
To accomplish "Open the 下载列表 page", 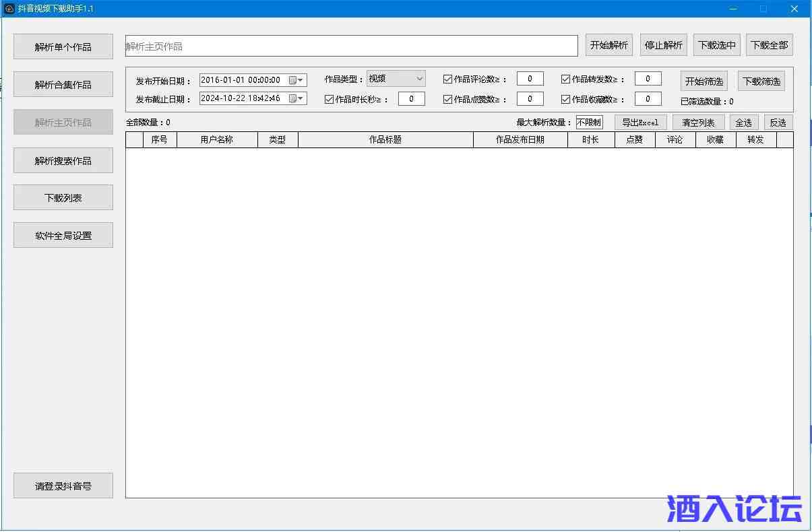I will pos(63,198).
